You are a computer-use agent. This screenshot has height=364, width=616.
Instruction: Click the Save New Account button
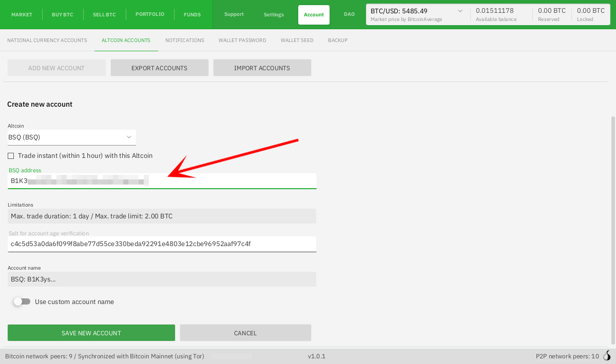[91, 333]
